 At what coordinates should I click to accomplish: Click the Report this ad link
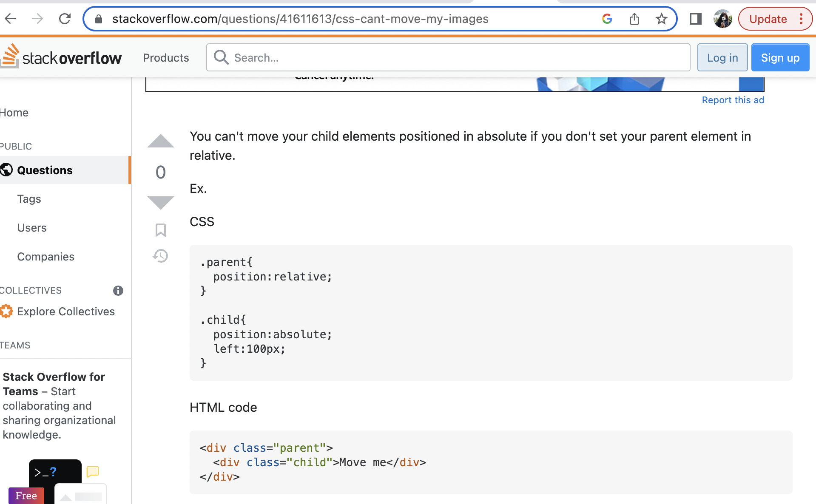click(733, 100)
